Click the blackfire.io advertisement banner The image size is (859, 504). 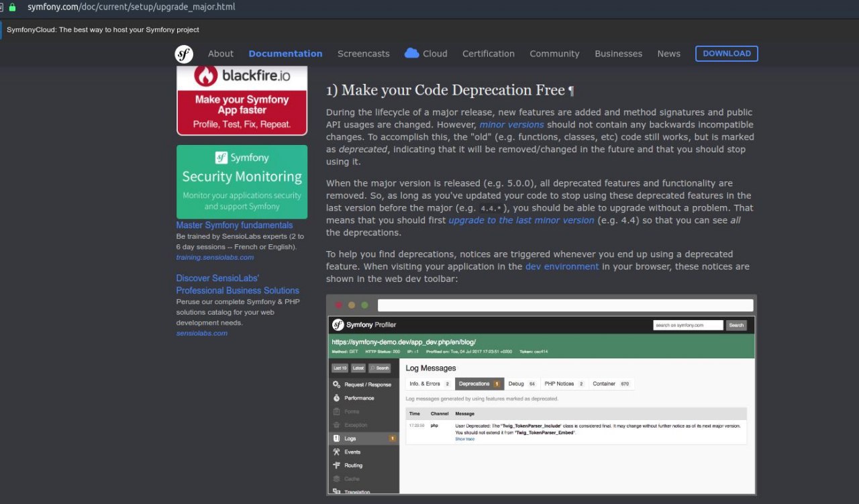[242, 101]
